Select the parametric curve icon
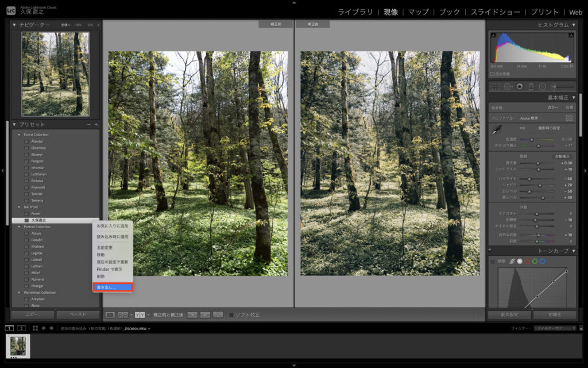 [x=512, y=262]
